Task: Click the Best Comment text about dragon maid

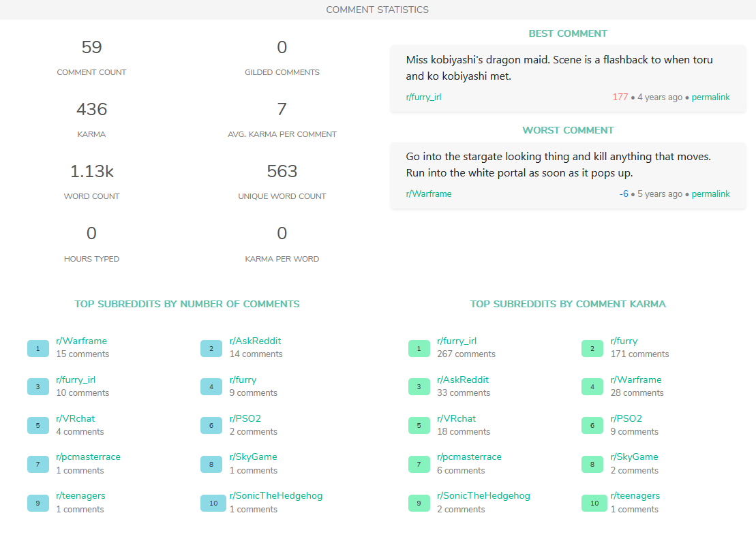Action: pyautogui.click(x=559, y=68)
